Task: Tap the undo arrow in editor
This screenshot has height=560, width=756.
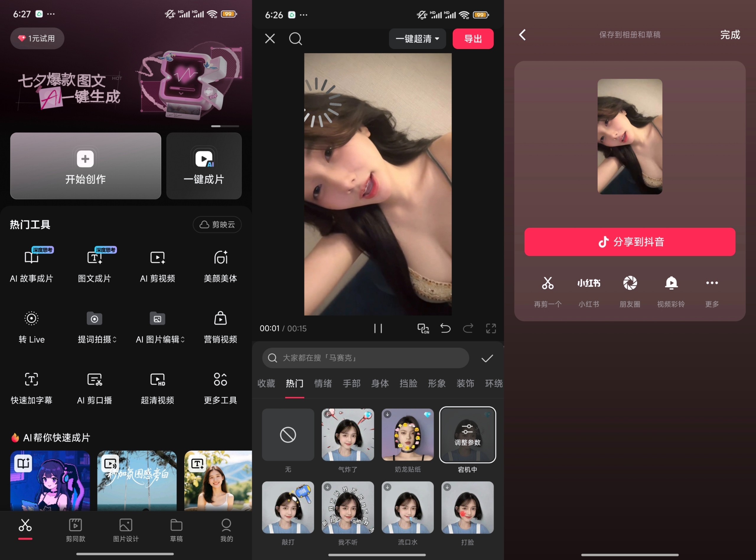Action: click(x=445, y=328)
